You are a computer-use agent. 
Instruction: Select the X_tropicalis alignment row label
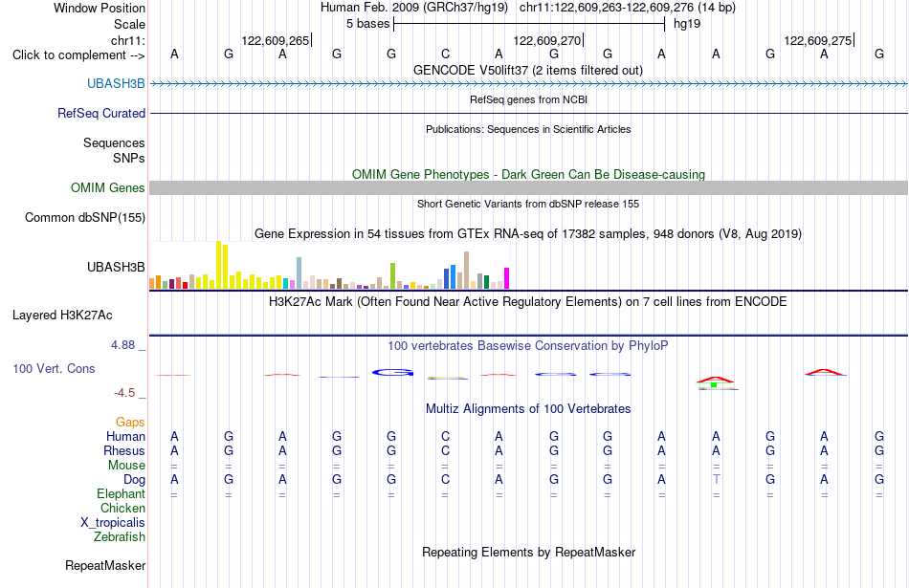pyautogui.click(x=113, y=523)
